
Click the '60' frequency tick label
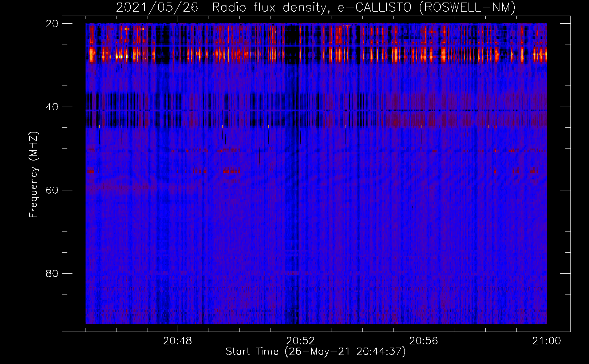[x=52, y=190]
